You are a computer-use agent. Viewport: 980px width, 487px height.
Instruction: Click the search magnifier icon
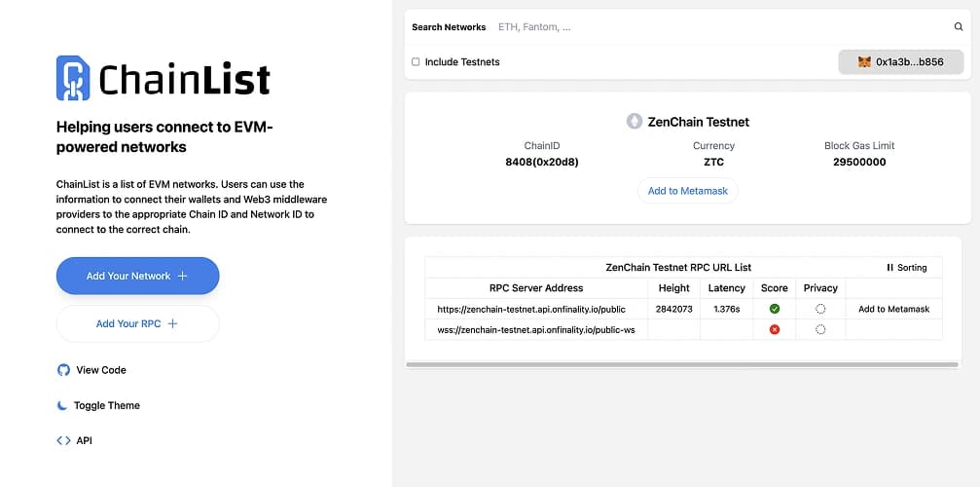pos(959,27)
